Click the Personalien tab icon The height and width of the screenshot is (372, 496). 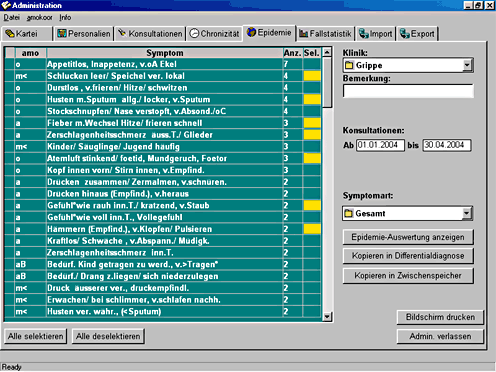coord(62,34)
